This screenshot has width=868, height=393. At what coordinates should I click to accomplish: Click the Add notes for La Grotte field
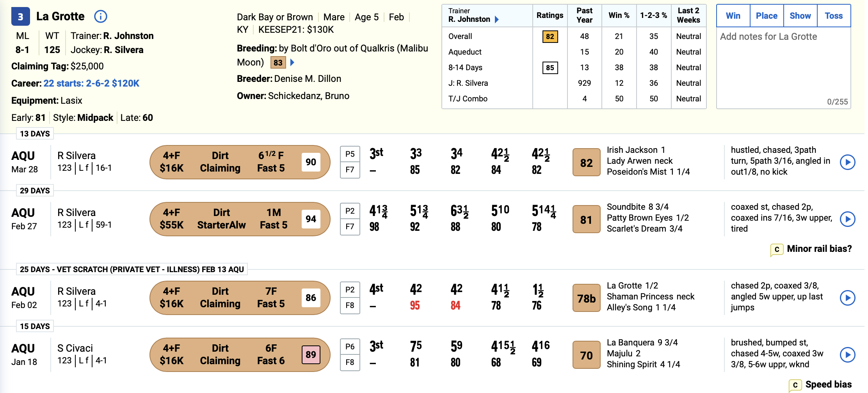(783, 68)
